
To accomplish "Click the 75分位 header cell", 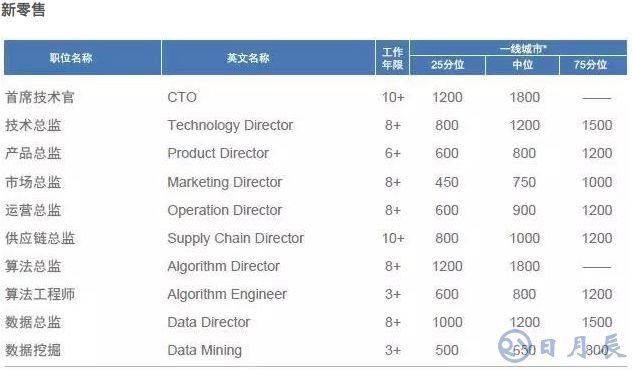I will pyautogui.click(x=593, y=65).
